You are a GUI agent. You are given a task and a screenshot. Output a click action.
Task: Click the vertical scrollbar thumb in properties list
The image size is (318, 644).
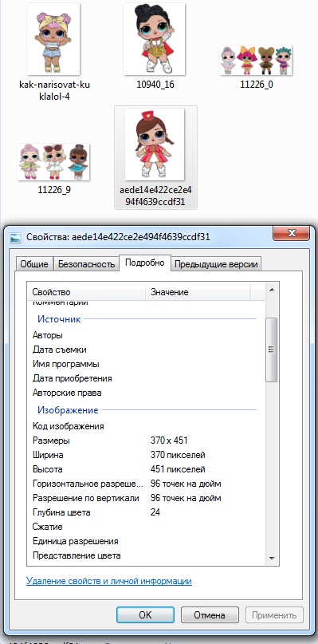point(271,350)
